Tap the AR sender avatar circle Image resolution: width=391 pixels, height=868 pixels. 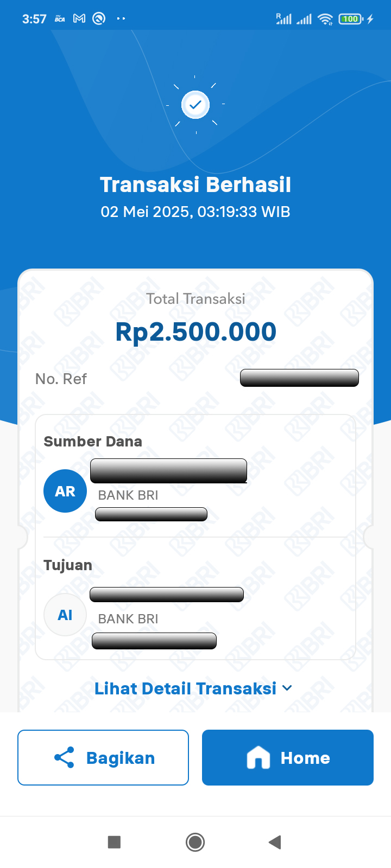(x=65, y=491)
